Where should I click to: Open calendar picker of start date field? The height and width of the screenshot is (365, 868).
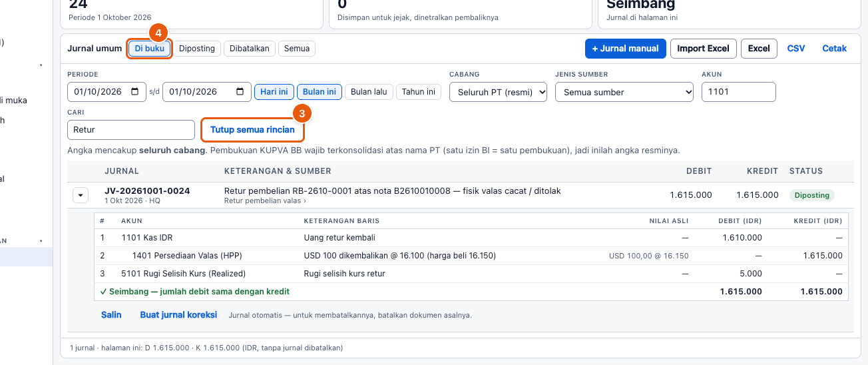[x=135, y=92]
